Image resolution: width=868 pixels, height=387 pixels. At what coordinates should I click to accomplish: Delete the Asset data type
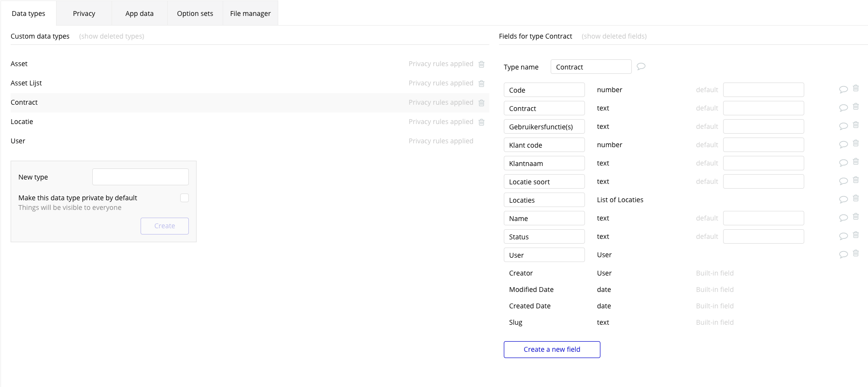pos(482,64)
